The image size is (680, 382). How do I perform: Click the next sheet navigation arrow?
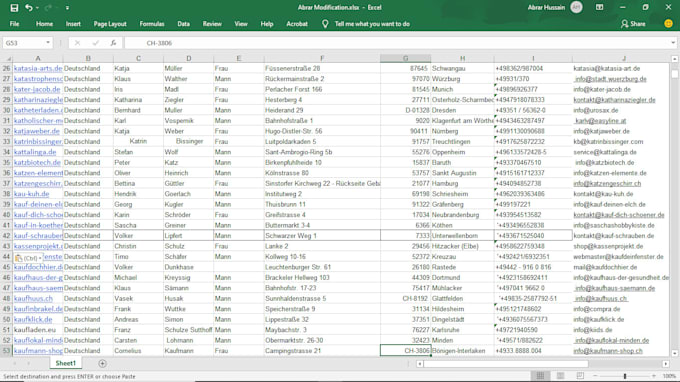coord(29,363)
